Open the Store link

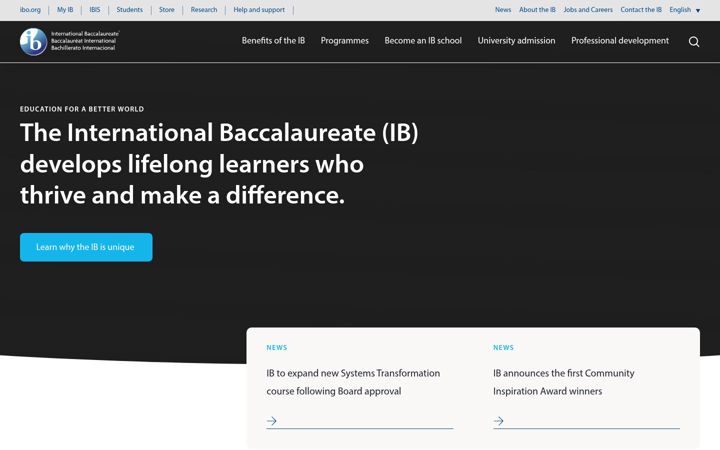[167, 10]
